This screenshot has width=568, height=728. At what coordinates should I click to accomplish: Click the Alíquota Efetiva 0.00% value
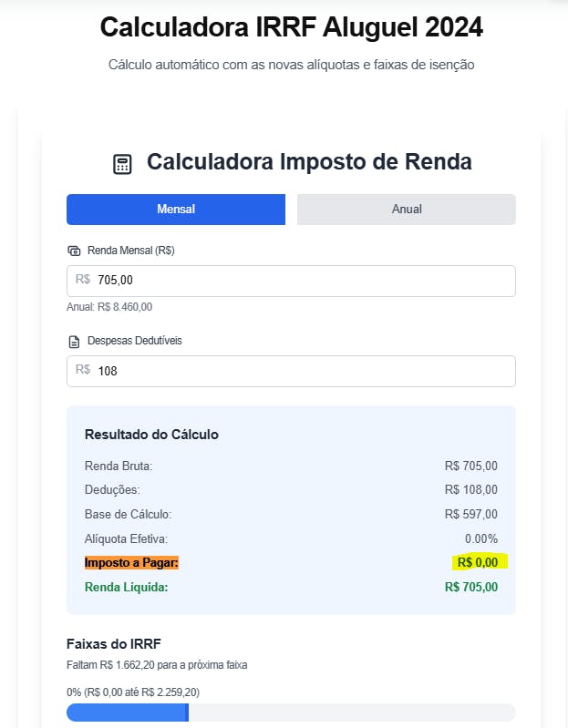[x=480, y=538]
